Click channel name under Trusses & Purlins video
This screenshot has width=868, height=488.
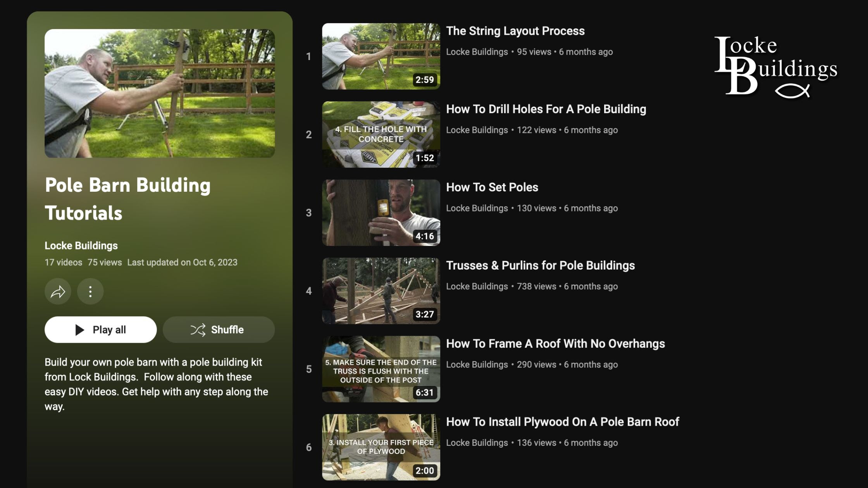[477, 287]
